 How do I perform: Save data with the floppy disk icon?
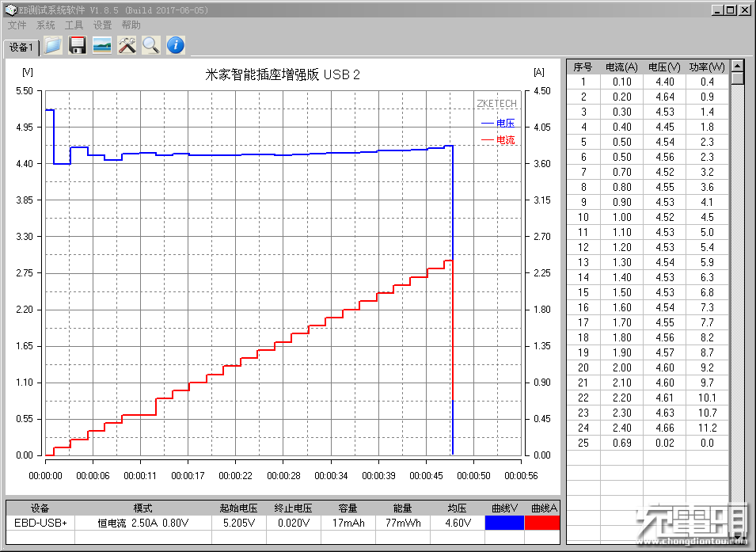(77, 45)
